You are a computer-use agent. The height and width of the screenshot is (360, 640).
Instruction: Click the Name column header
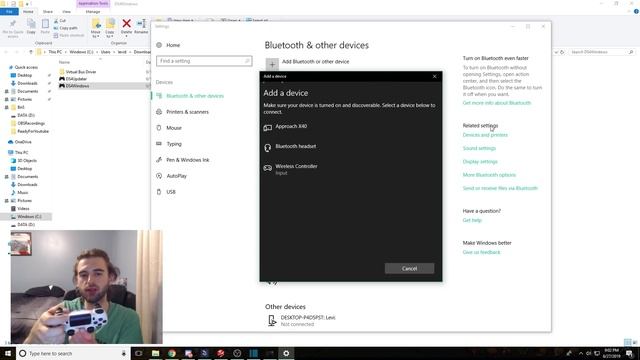[64, 62]
